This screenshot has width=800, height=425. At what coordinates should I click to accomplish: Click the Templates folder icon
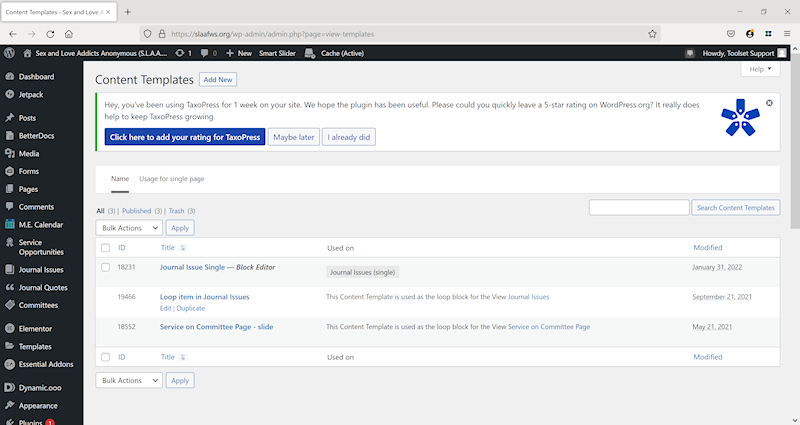tap(10, 346)
